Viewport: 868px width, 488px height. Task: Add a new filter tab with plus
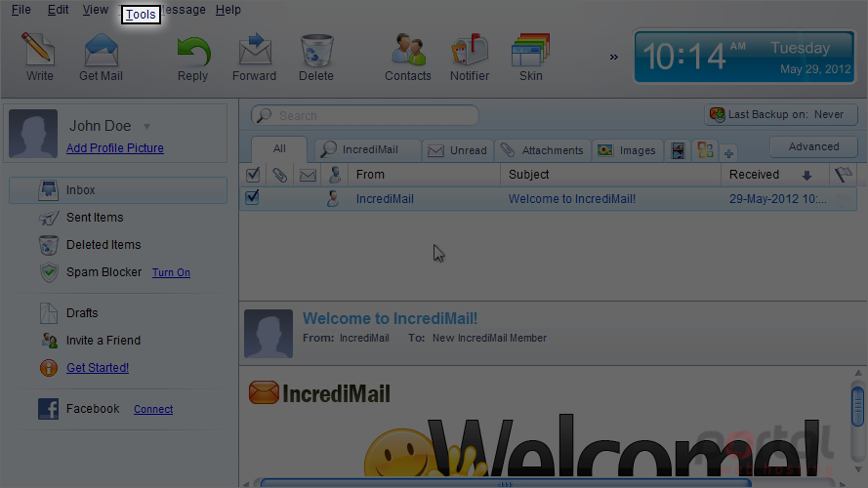pyautogui.click(x=728, y=154)
